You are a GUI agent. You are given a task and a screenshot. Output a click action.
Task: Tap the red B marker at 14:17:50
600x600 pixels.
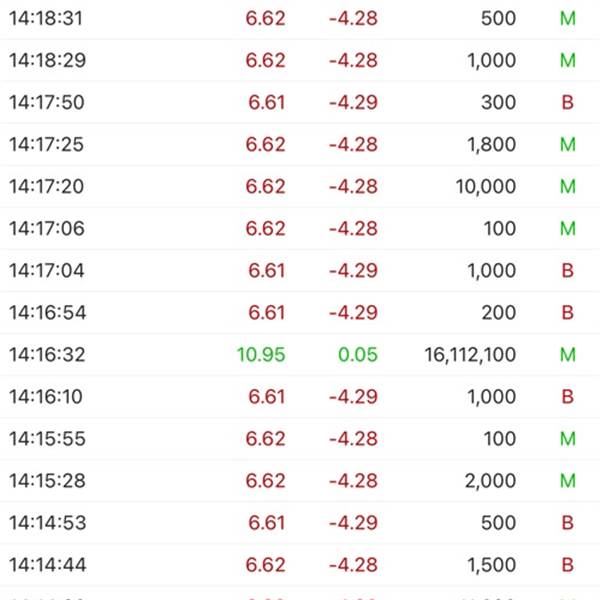click(x=567, y=103)
